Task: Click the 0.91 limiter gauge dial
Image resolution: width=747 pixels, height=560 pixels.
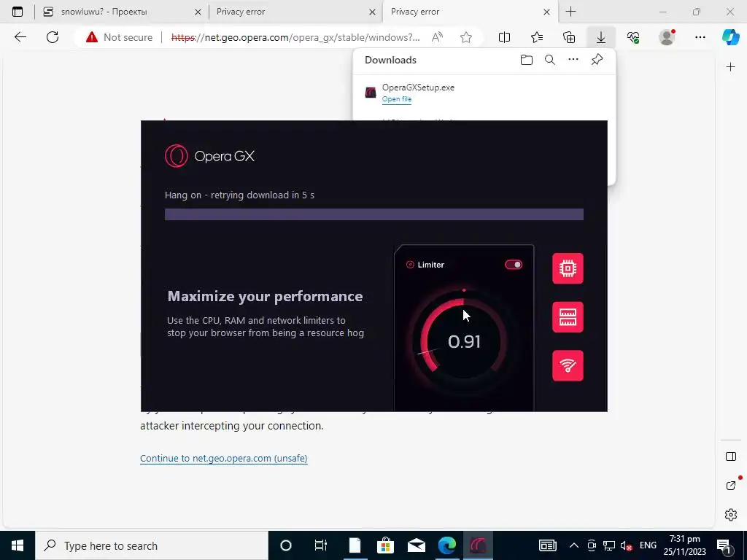Action: click(463, 341)
